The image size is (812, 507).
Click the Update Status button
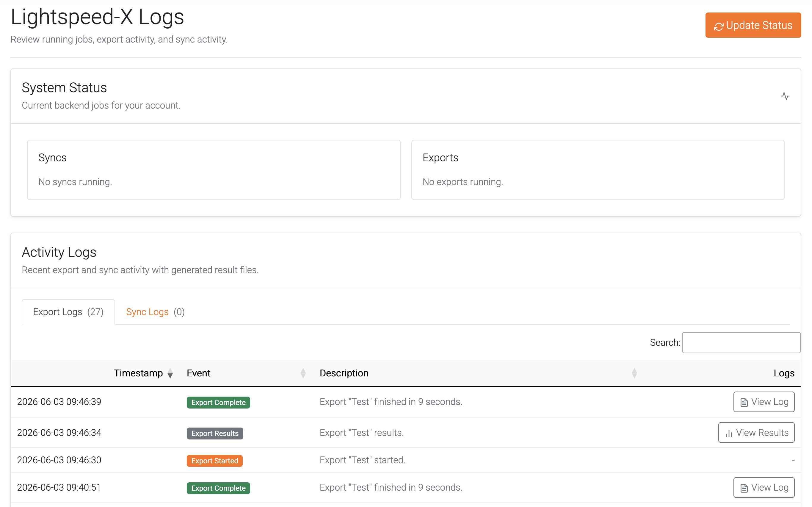click(753, 25)
